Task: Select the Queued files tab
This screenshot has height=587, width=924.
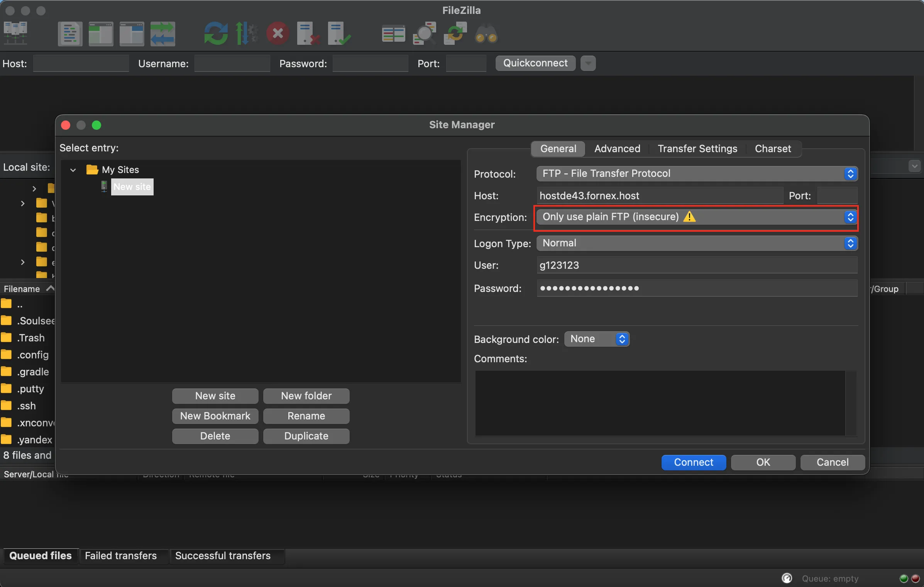Action: click(x=41, y=556)
